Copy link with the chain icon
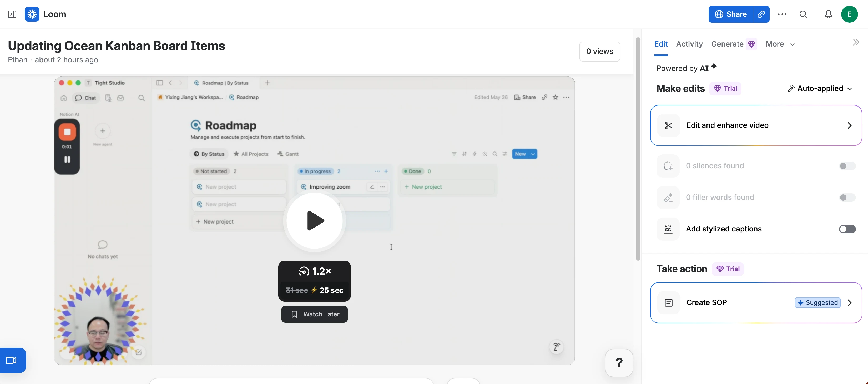Image resolution: width=868 pixels, height=384 pixels. pyautogui.click(x=761, y=14)
